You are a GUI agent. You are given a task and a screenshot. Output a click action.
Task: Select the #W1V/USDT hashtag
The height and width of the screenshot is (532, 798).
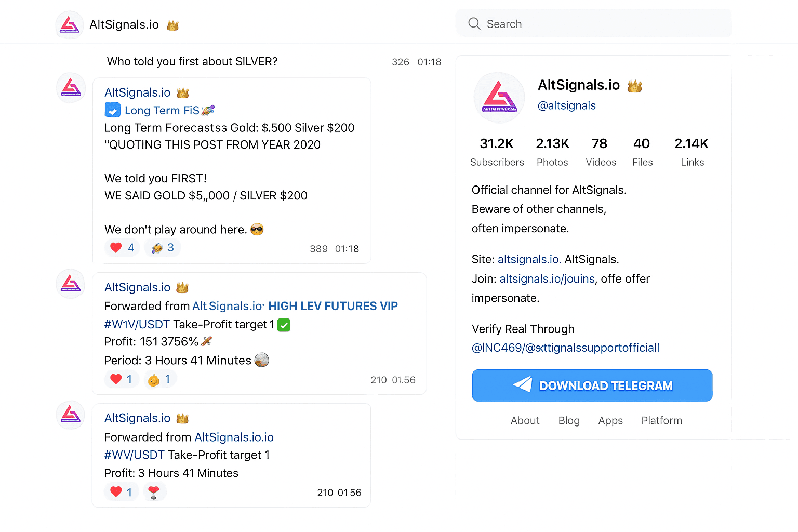137,325
